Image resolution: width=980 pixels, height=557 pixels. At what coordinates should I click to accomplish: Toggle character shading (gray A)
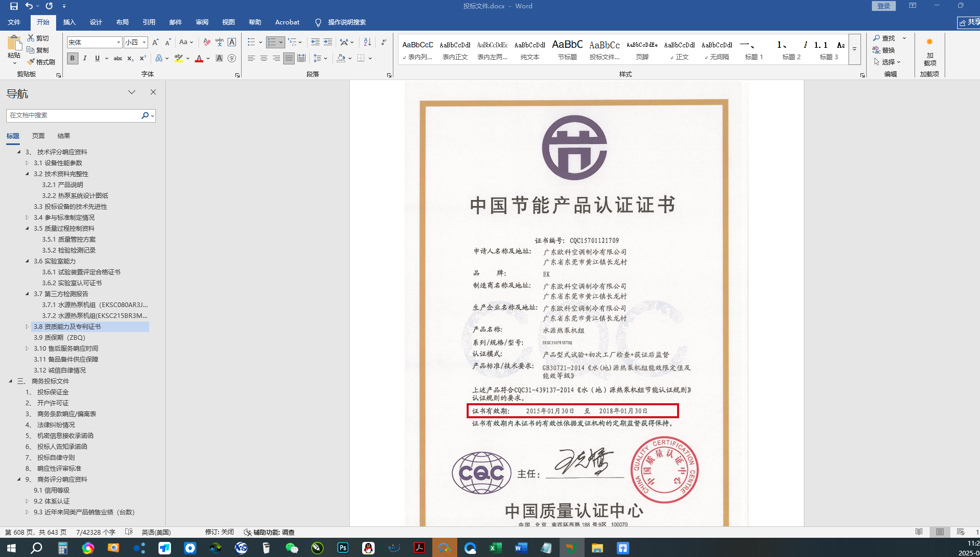pos(219,58)
